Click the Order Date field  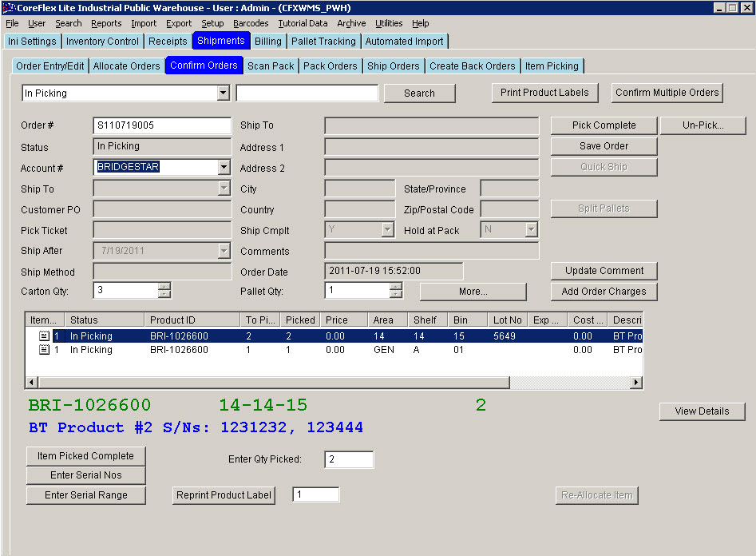[394, 271]
